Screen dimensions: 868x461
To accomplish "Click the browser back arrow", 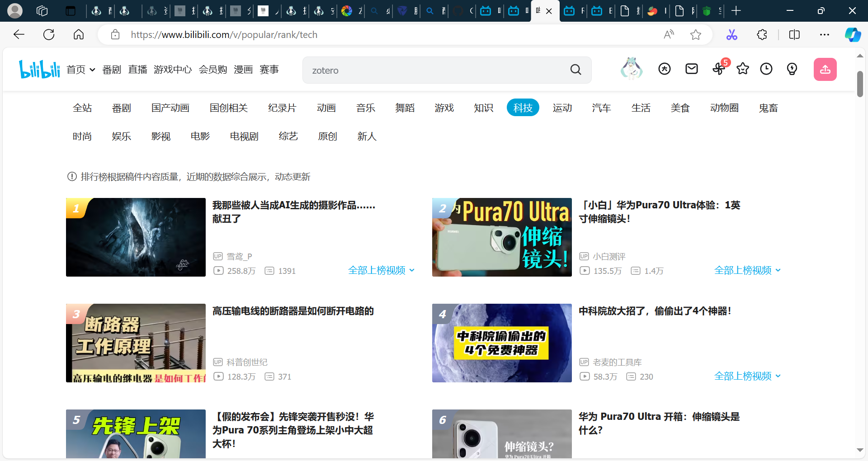I will [19, 34].
